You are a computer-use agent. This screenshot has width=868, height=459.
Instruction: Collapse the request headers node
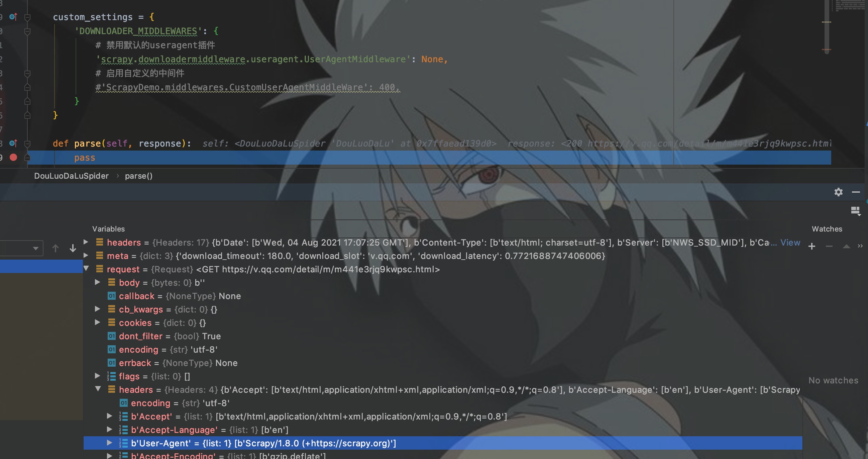tap(98, 389)
